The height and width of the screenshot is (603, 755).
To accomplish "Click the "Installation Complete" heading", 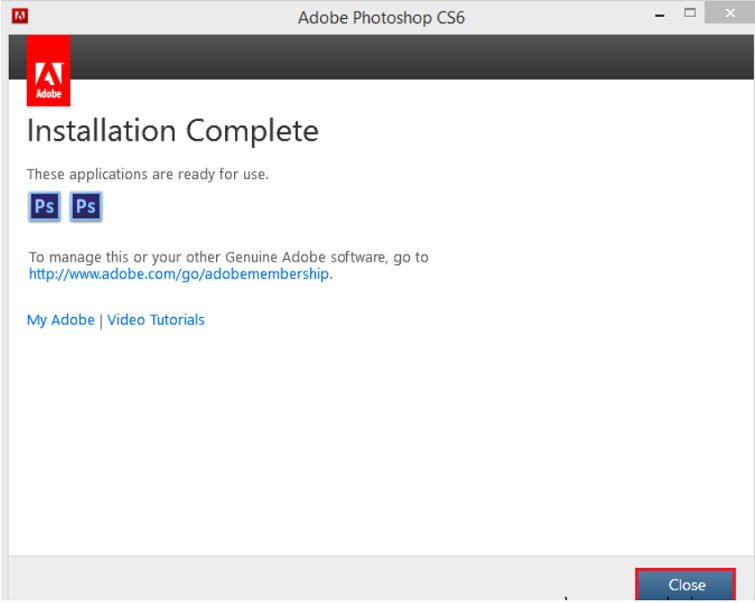I will pos(172,131).
